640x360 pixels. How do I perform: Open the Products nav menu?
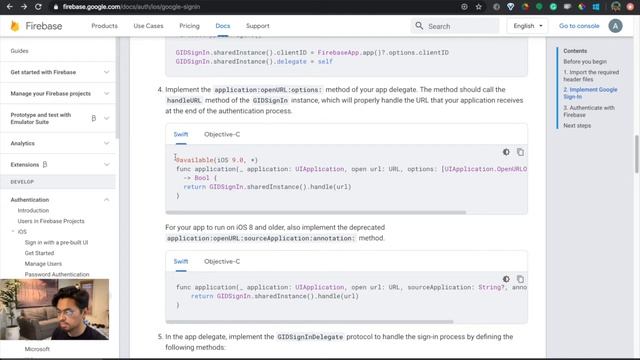point(104,26)
